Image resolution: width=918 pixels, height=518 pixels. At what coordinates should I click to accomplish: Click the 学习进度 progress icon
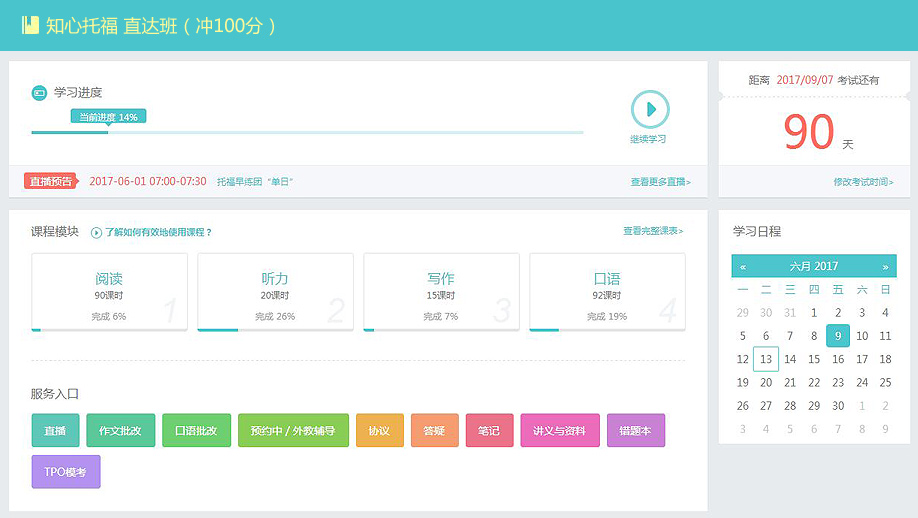tap(39, 93)
